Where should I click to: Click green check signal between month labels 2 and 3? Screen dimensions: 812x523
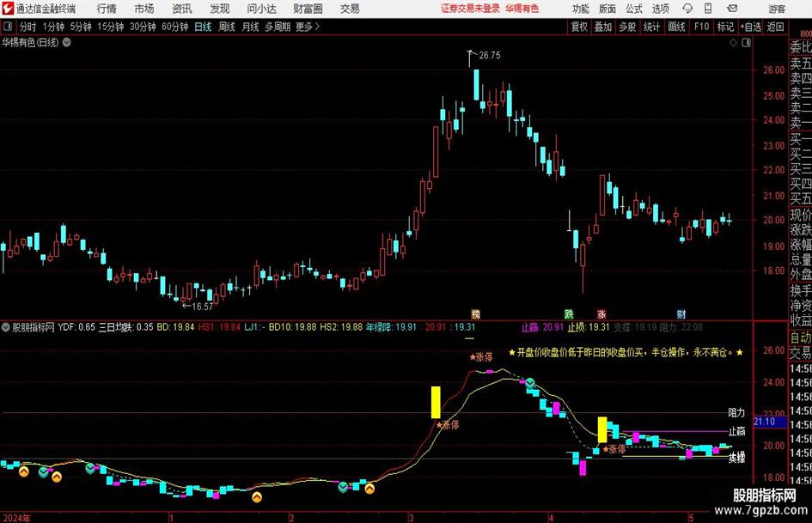343,487
